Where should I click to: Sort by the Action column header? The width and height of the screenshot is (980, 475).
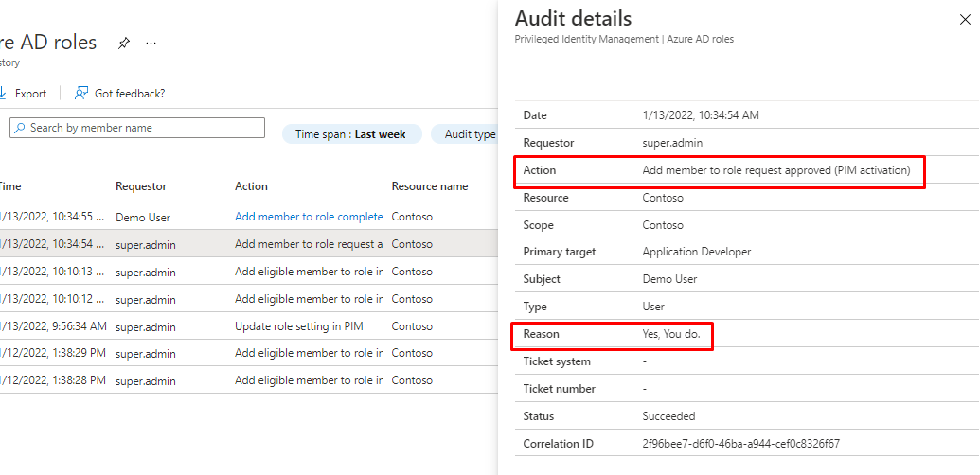(x=251, y=186)
